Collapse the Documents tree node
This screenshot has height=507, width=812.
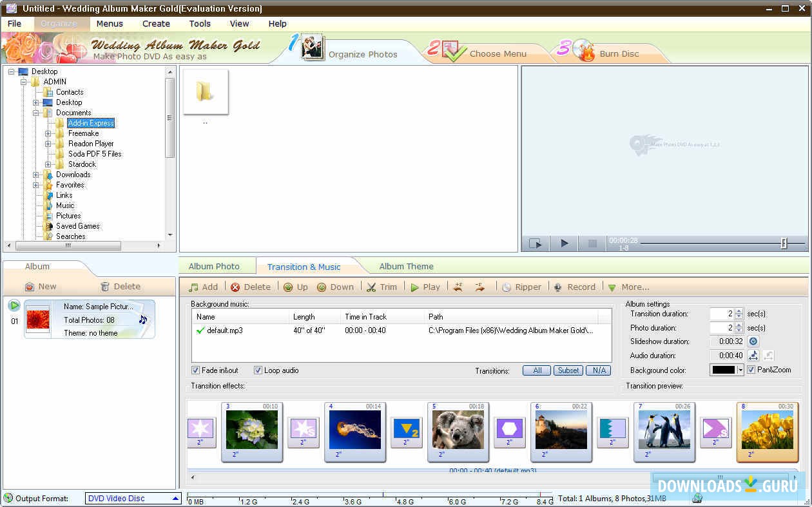[x=37, y=113]
